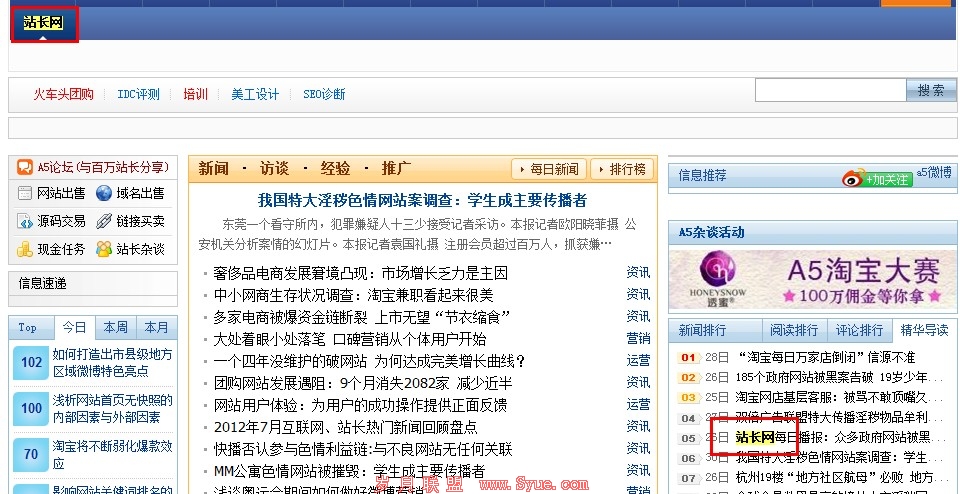The width and height of the screenshot is (960, 494).
Task: Switch to the 本周 ranking tab
Action: [115, 328]
